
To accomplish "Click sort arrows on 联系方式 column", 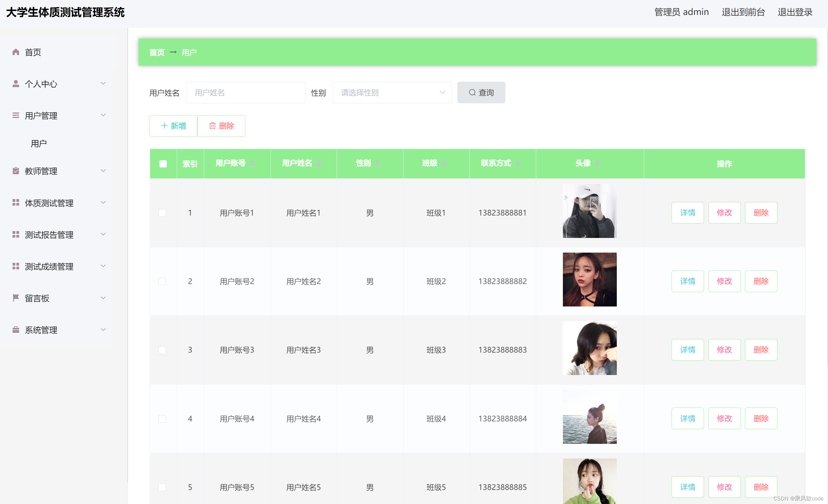I will coord(518,163).
